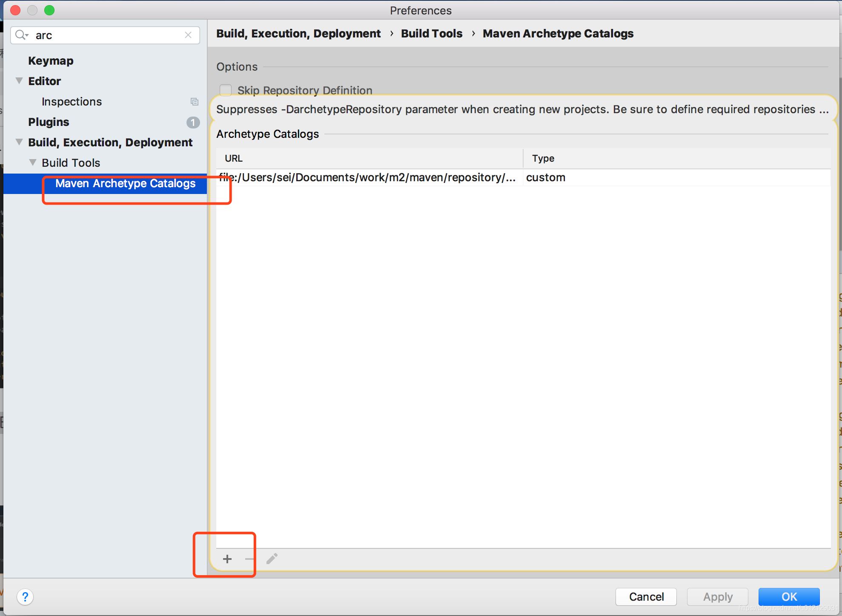Select Keymap in the settings tree
The height and width of the screenshot is (616, 842).
pyautogui.click(x=51, y=61)
